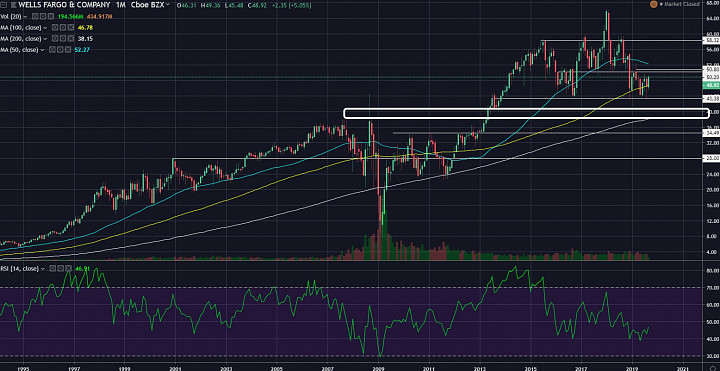This screenshot has height=371, width=720.
Task: Click the cyan 52.27 MA value
Action: pos(82,50)
